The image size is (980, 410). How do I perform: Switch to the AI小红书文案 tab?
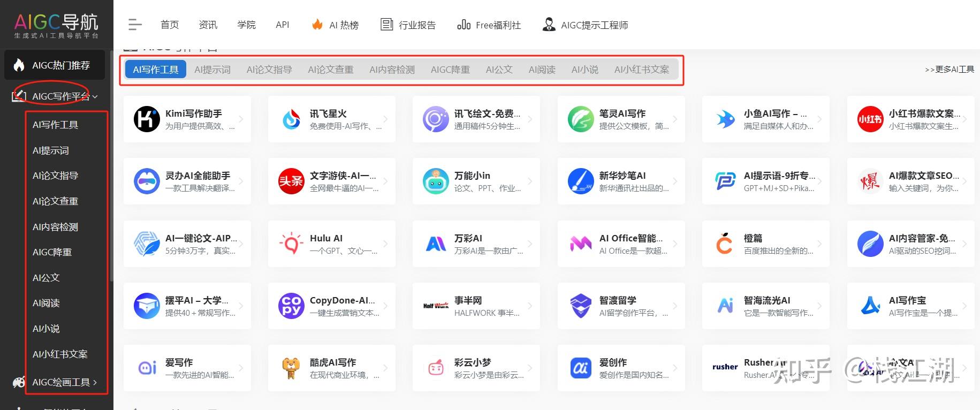pyautogui.click(x=641, y=70)
